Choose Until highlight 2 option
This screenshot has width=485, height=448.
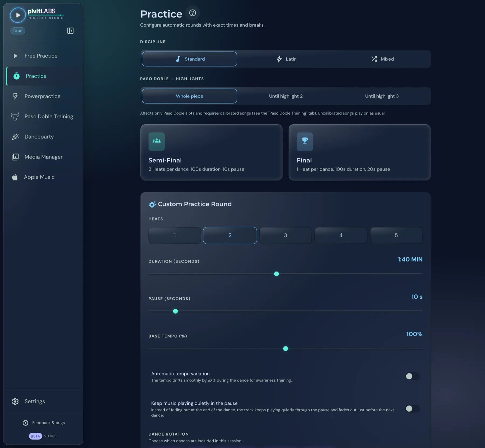click(286, 96)
